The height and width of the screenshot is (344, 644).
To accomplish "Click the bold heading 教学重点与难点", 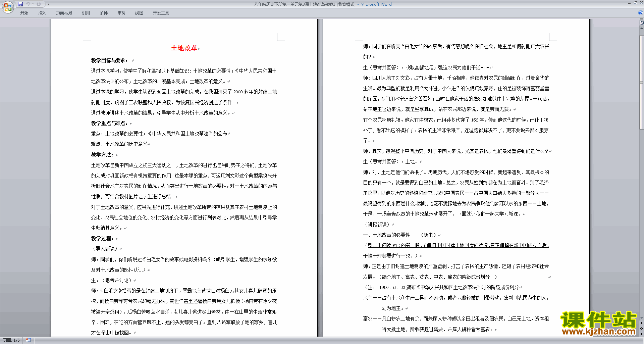I will coord(109,123).
